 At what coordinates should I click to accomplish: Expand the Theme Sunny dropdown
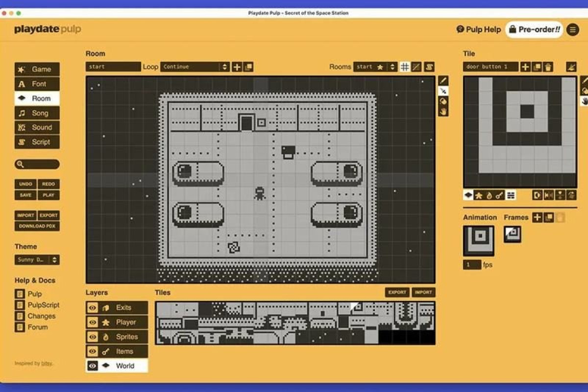coord(37,260)
